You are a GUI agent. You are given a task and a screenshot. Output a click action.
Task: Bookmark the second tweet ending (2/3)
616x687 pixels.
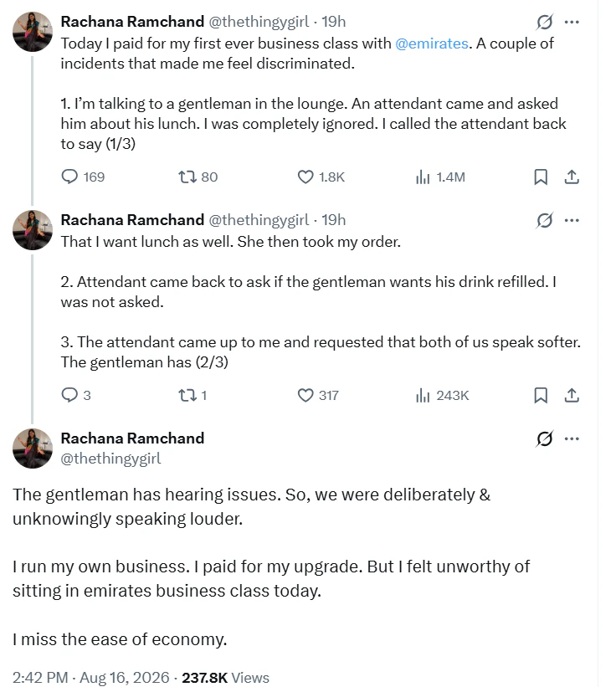[x=541, y=395]
